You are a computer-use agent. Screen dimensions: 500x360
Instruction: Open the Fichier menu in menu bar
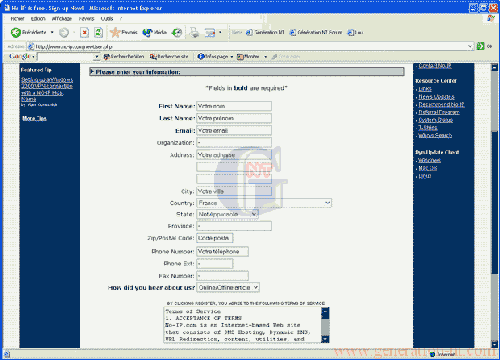coord(17,19)
